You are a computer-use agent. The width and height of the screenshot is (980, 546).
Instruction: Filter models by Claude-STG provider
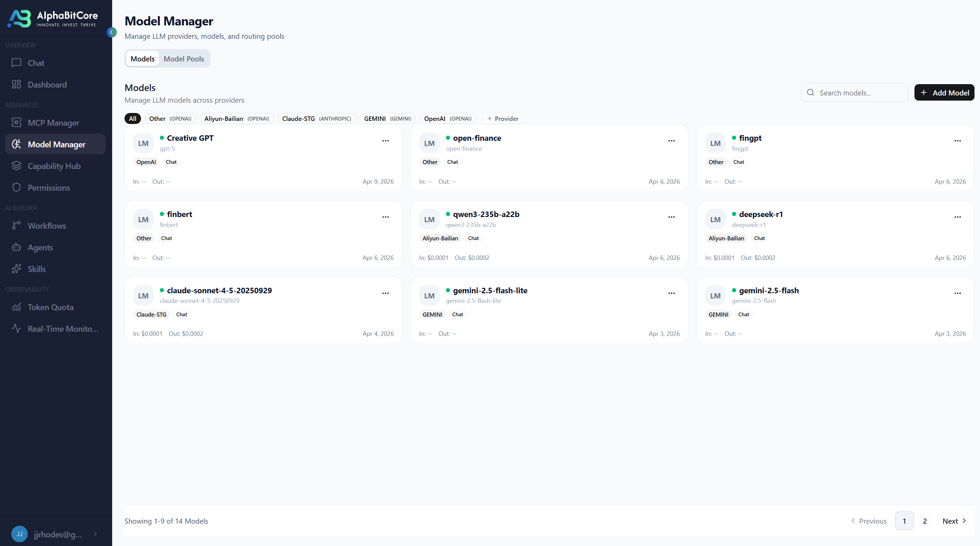click(x=316, y=118)
